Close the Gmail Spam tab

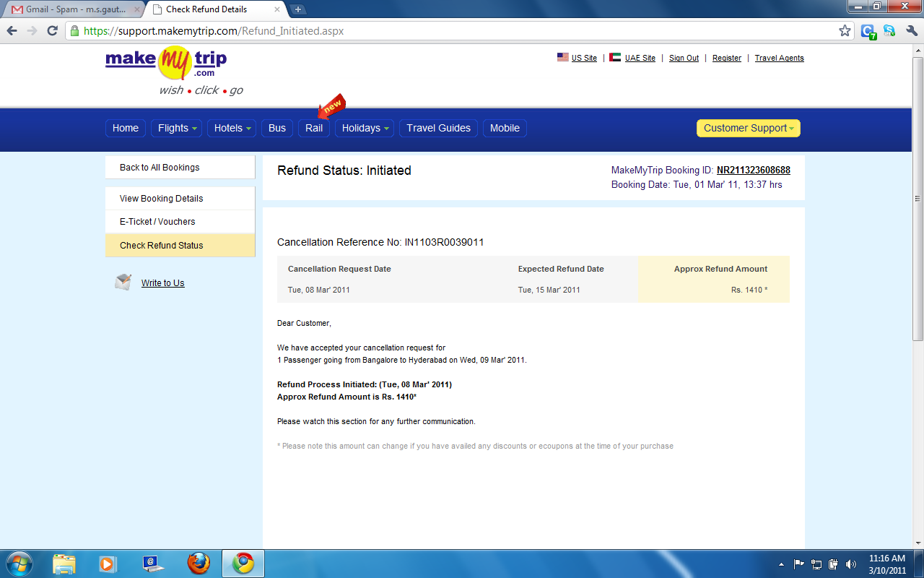point(137,10)
